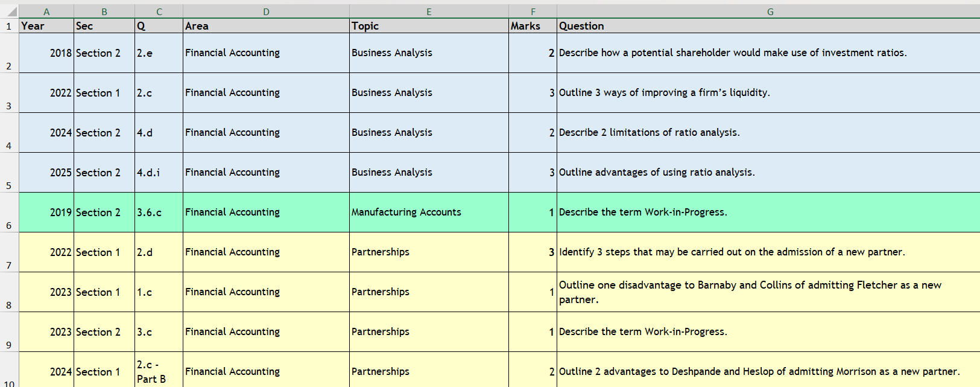Click the Select All corner triangle

point(12,11)
